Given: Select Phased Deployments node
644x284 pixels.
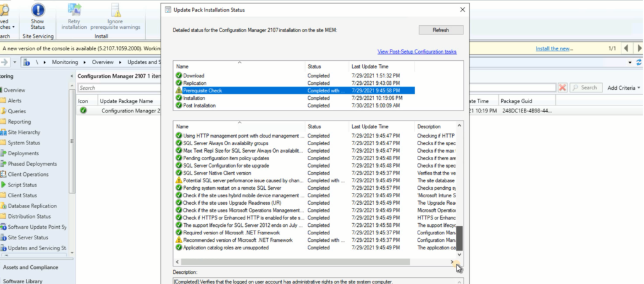Looking at the screenshot, I should tap(32, 164).
